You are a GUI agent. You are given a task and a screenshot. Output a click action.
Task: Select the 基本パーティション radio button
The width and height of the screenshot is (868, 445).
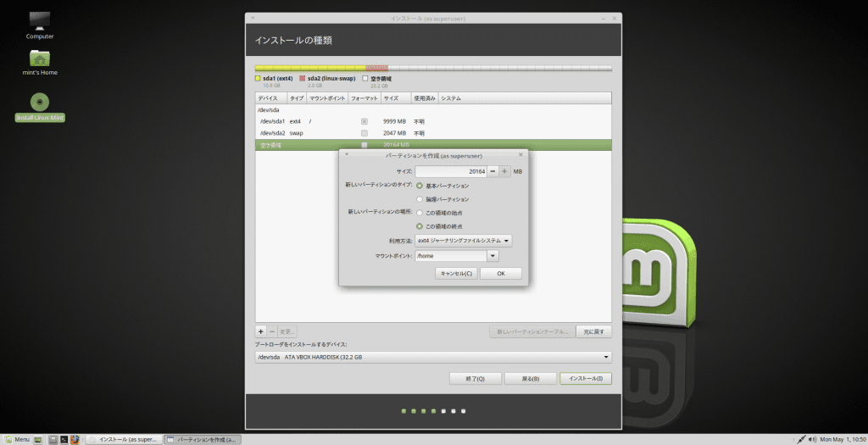[x=419, y=186]
